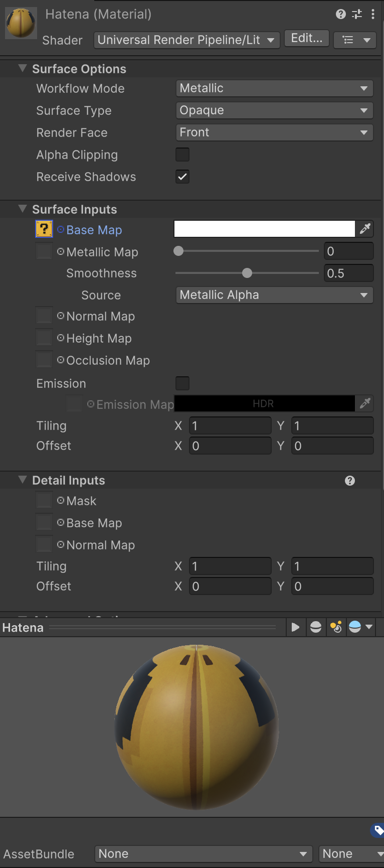Open the Workflow Mode dropdown

pos(274,88)
